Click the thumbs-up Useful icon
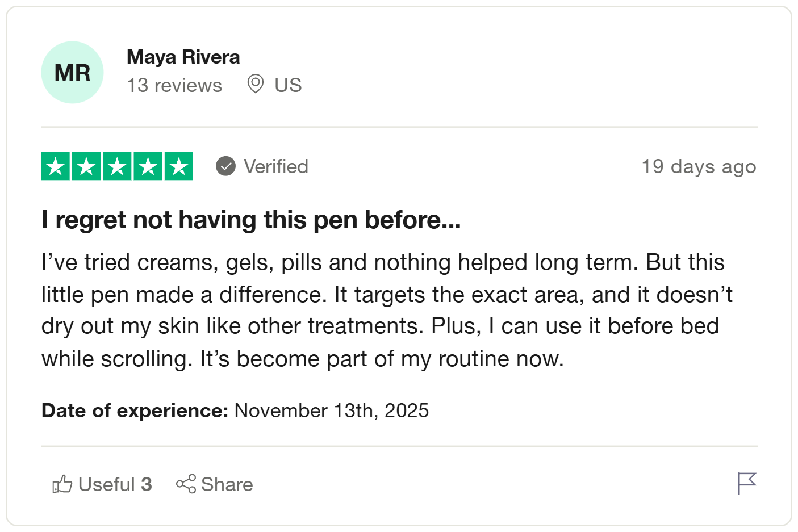This screenshot has width=798, height=532. (x=62, y=484)
